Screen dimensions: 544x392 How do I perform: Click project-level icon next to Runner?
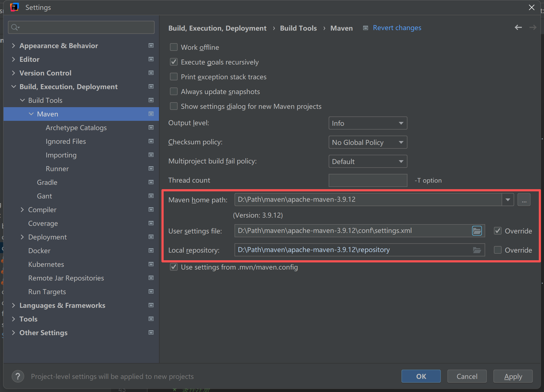pos(151,169)
